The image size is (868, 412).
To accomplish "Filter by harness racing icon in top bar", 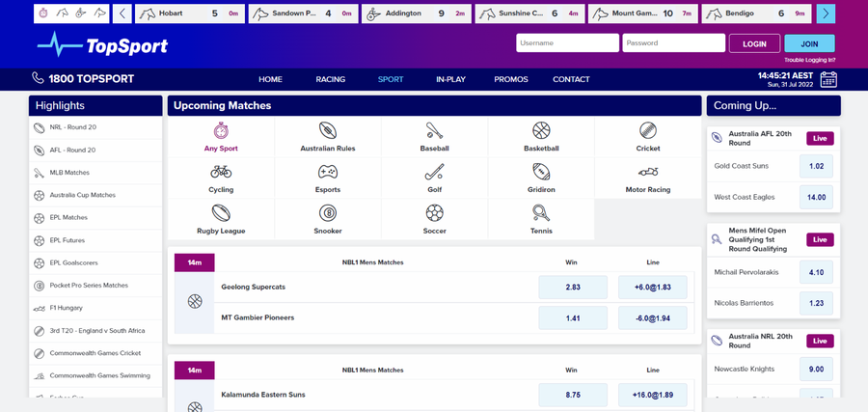I will 81,14.
